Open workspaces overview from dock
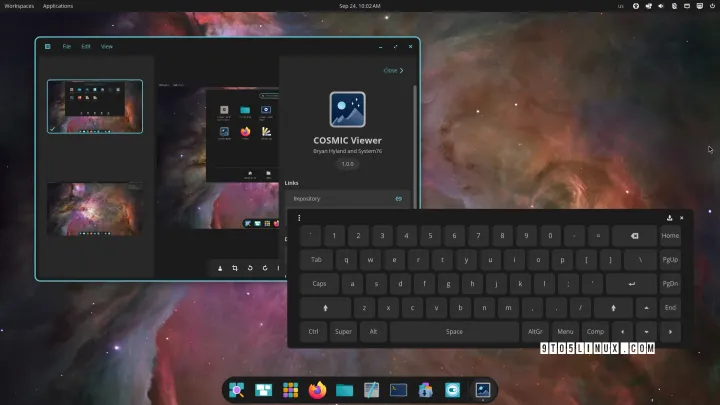Image resolution: width=720 pixels, height=405 pixels. [263, 390]
